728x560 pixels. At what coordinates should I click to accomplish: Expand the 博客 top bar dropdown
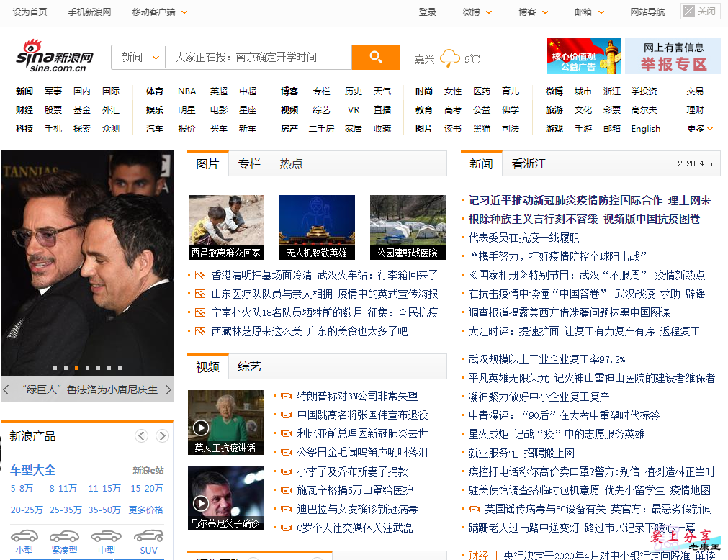(x=545, y=12)
